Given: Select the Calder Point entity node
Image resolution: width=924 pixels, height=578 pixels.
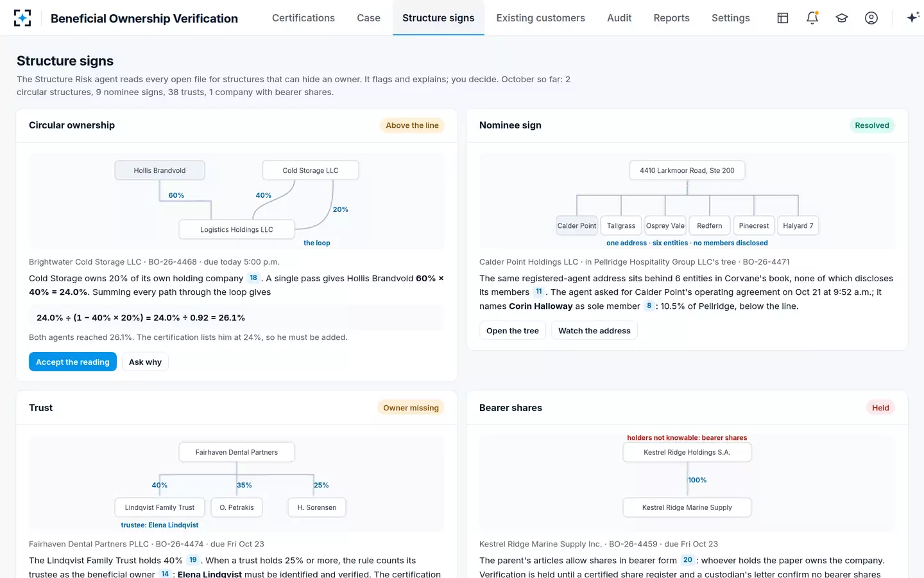Looking at the screenshot, I should point(577,225).
